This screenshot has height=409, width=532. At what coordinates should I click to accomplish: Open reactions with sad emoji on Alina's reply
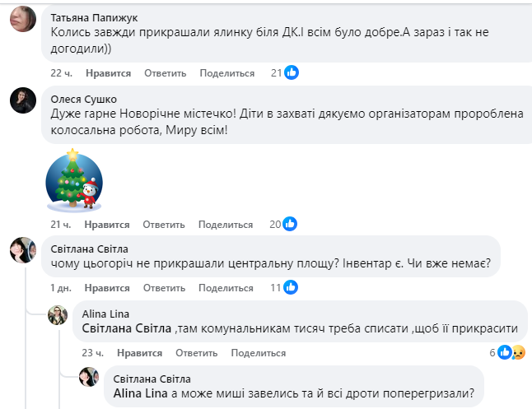(x=519, y=352)
